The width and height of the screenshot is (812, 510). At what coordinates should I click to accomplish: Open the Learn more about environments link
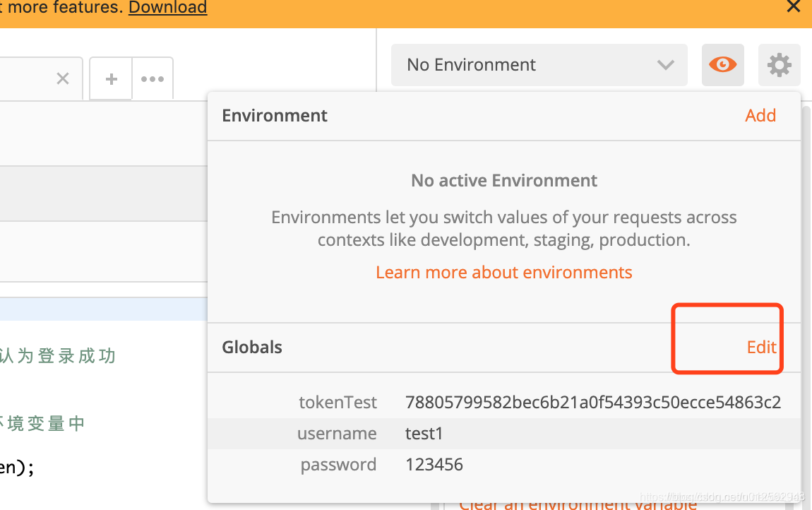coord(504,273)
